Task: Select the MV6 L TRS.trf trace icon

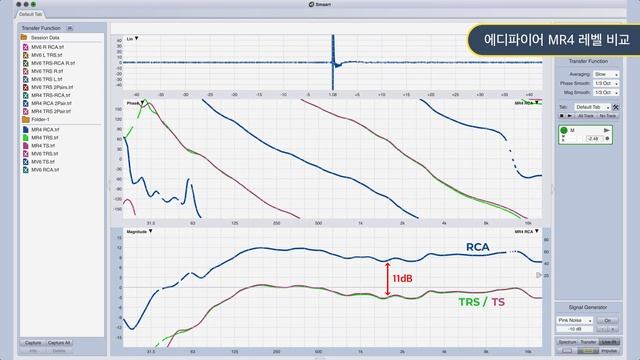Action: pos(25,55)
